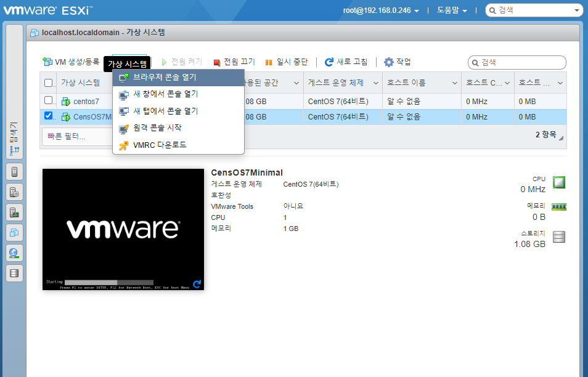The image size is (588, 377).
Task: Click the virtual machines icon in sidebar
Action: pyautogui.click(x=14, y=233)
